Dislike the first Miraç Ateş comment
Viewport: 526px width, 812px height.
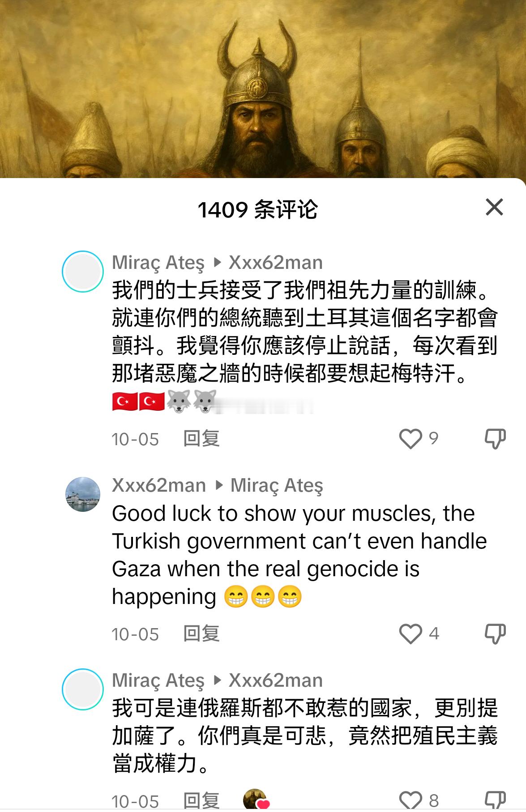(x=495, y=439)
